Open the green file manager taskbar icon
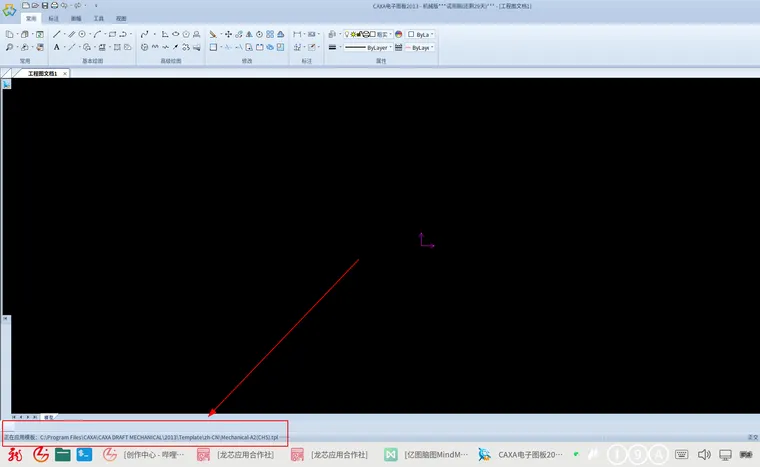 (63, 454)
